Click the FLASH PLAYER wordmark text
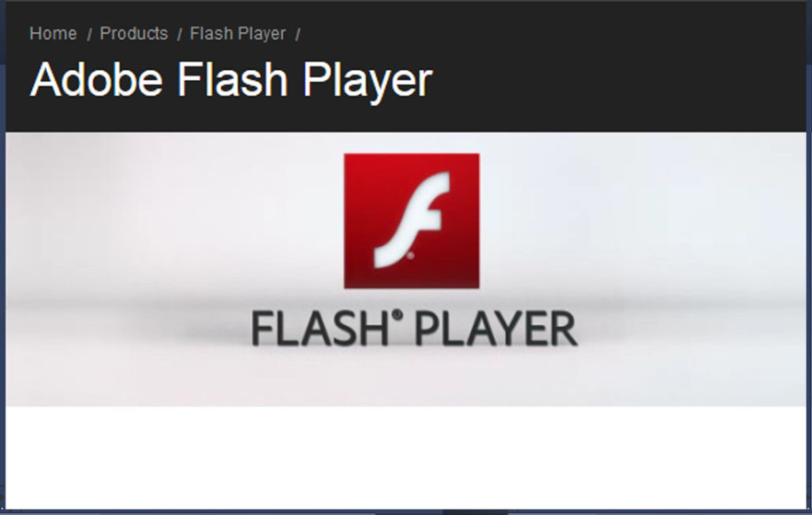 tap(414, 328)
